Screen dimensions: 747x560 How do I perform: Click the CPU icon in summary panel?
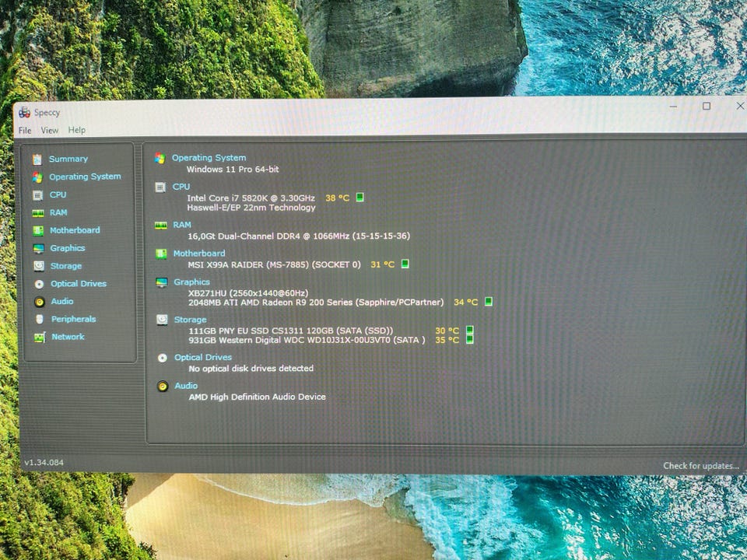click(x=160, y=187)
